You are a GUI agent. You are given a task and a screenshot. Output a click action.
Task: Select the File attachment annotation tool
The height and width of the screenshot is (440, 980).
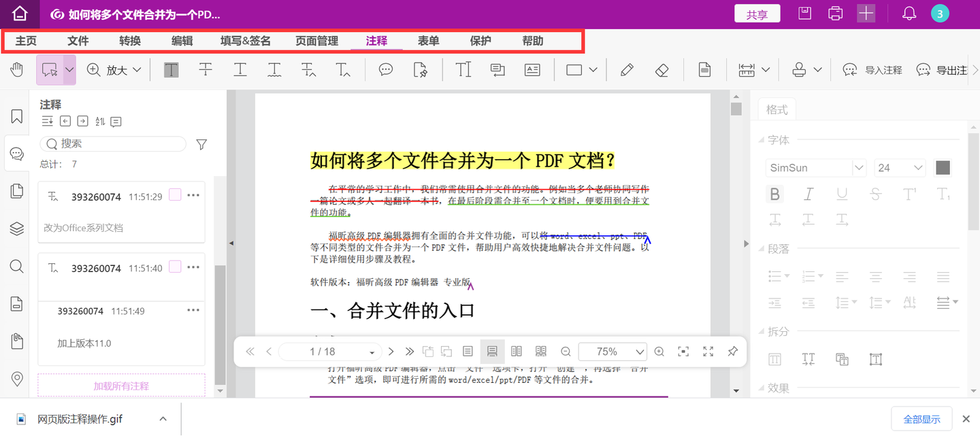(x=421, y=69)
